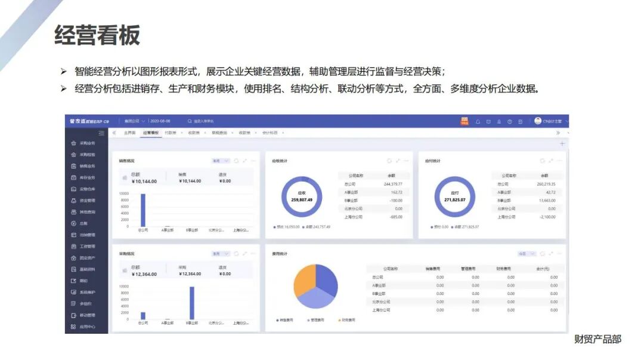Image resolution: width=644 pixels, height=363 pixels.
Task: Refresh the 应收统计 receivables card
Action: [389, 161]
